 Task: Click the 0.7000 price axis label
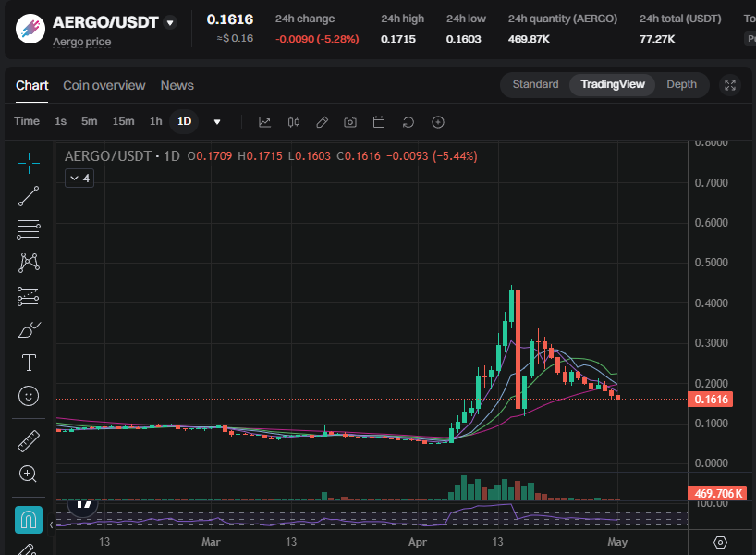point(711,183)
